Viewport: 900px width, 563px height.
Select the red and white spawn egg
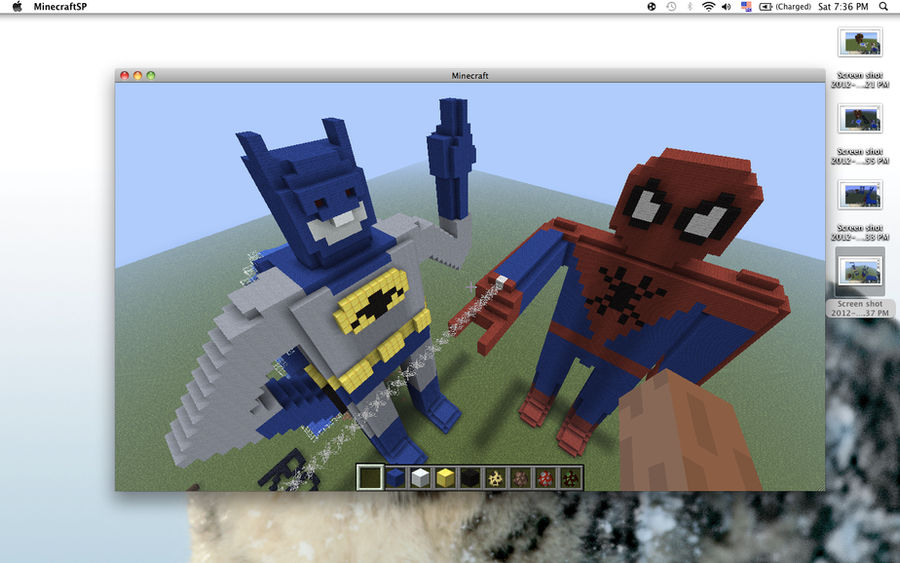coord(545,477)
